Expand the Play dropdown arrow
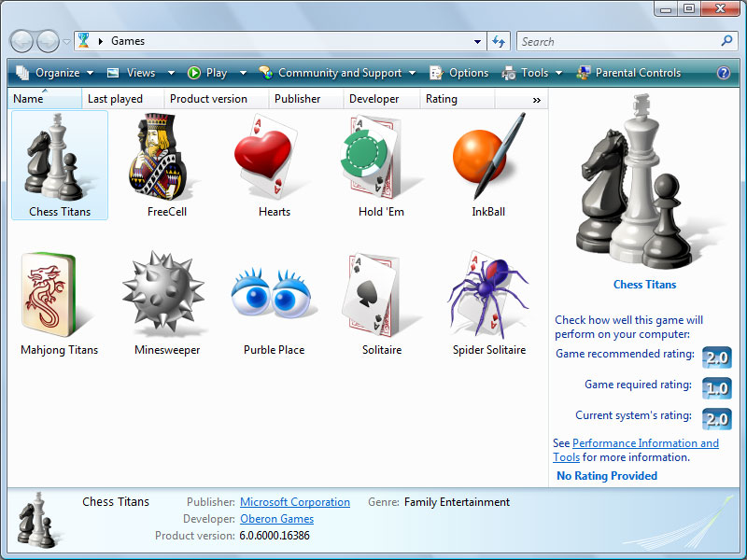 [x=243, y=74]
